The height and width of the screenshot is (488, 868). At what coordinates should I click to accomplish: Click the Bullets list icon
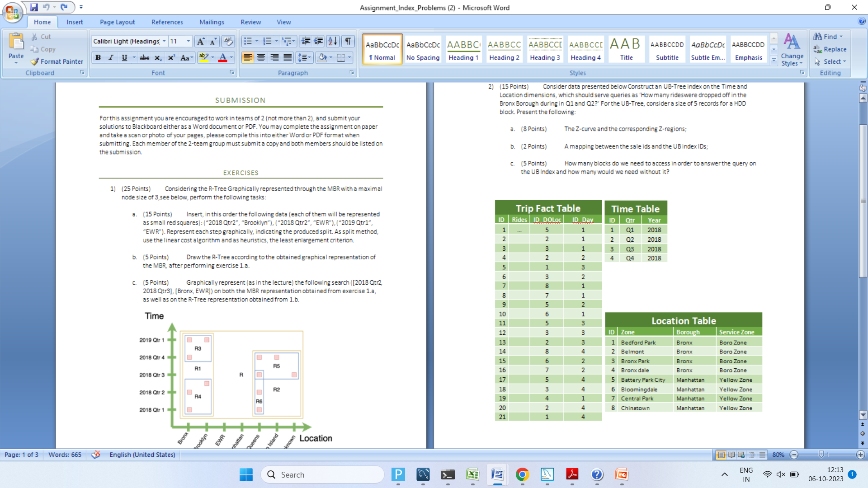[248, 42]
